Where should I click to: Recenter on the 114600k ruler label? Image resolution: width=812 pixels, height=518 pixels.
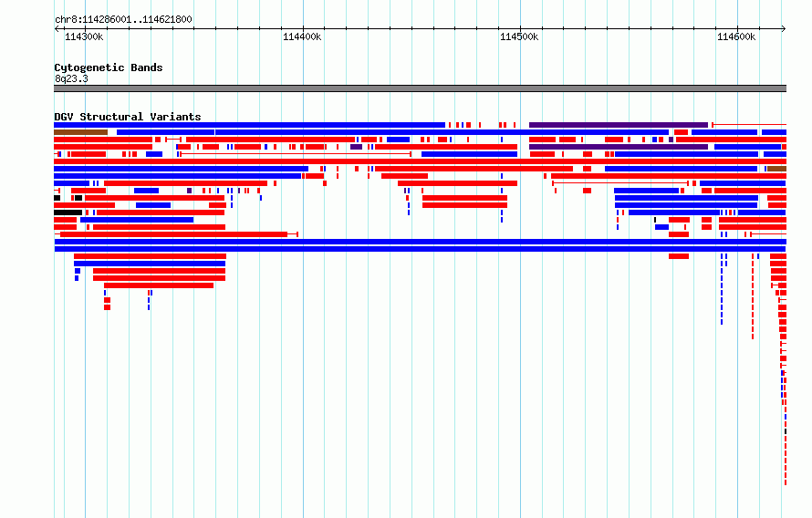pos(736,36)
